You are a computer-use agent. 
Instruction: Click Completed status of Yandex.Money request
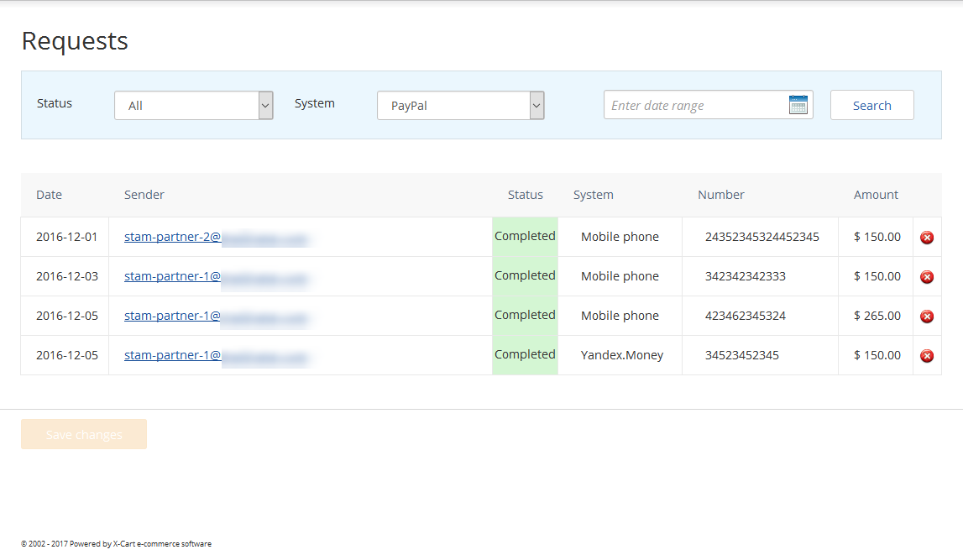click(525, 354)
